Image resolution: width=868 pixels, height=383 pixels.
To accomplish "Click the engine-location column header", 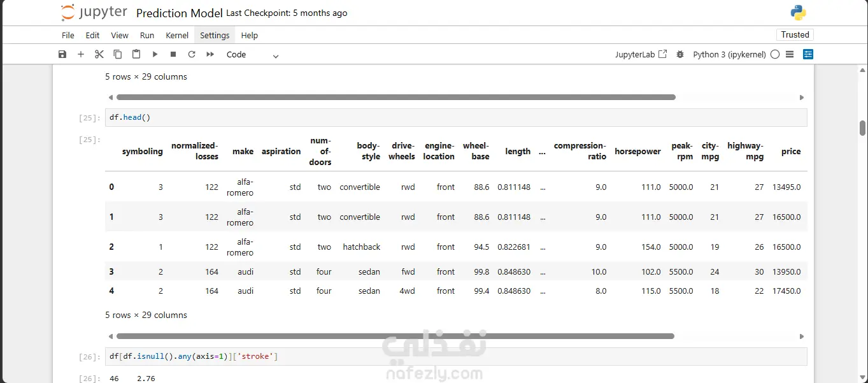I will [439, 151].
